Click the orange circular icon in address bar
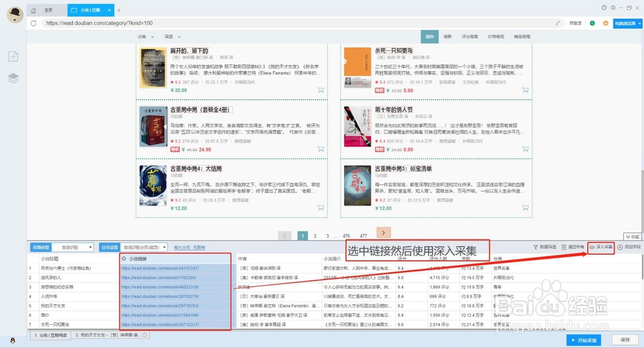Screen dimensions: 644x348 click(x=605, y=23)
